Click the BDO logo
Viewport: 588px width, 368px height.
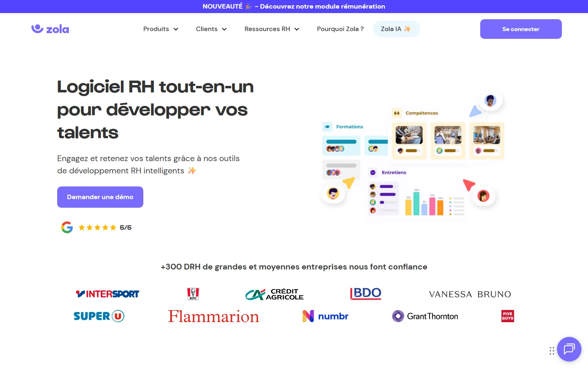click(x=365, y=294)
